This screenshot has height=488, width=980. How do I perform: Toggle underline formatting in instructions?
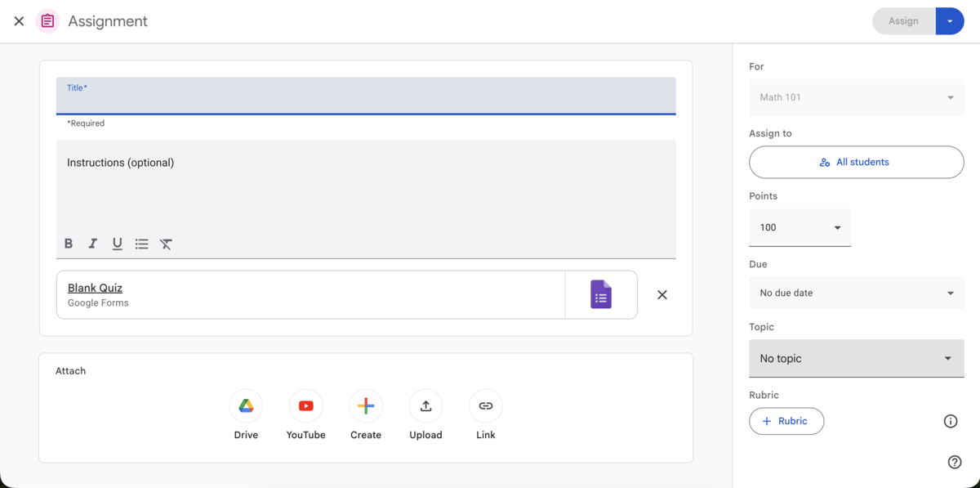coord(117,244)
